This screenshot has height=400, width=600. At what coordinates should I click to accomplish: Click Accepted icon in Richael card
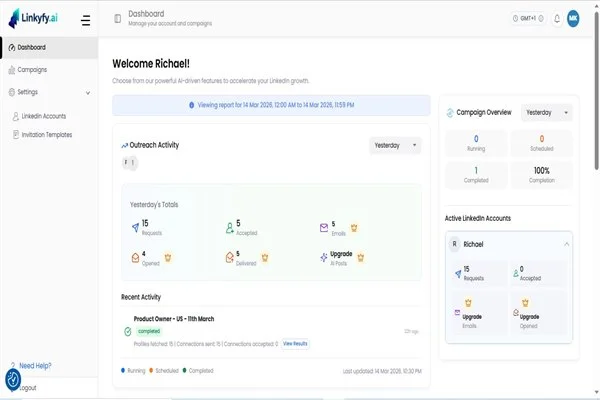pyautogui.click(x=516, y=274)
